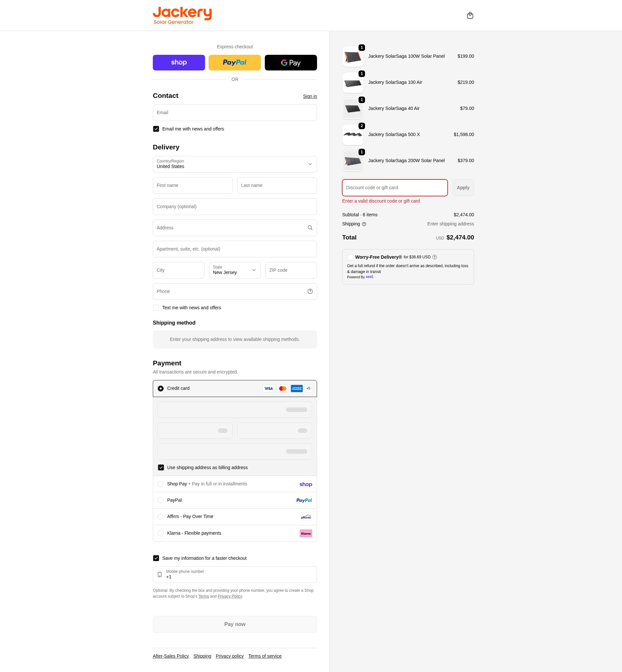Click the Jackery Solar Generator logo
Viewport: 622px width, 672px height.
182,15
